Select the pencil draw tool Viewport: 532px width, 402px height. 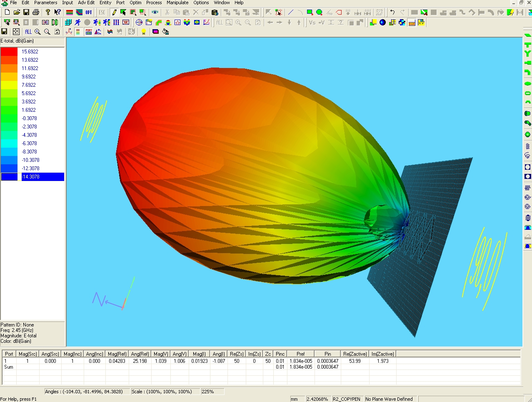coord(114,13)
